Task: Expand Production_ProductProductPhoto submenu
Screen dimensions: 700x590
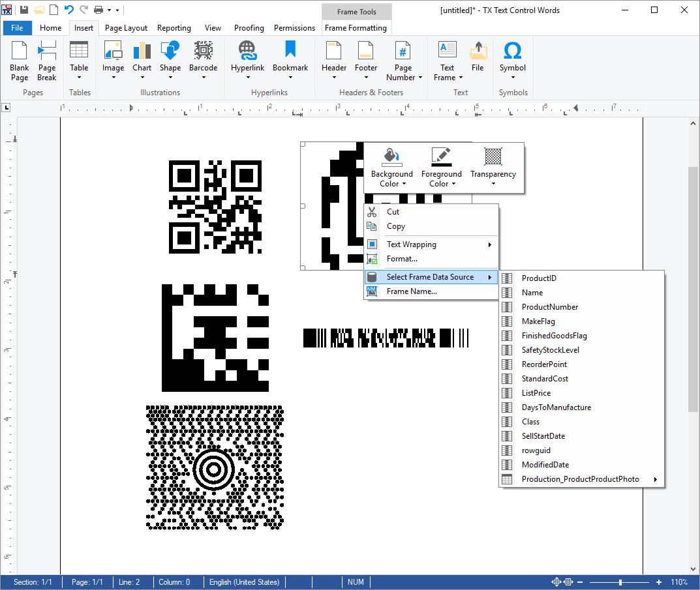Action: pyautogui.click(x=581, y=479)
